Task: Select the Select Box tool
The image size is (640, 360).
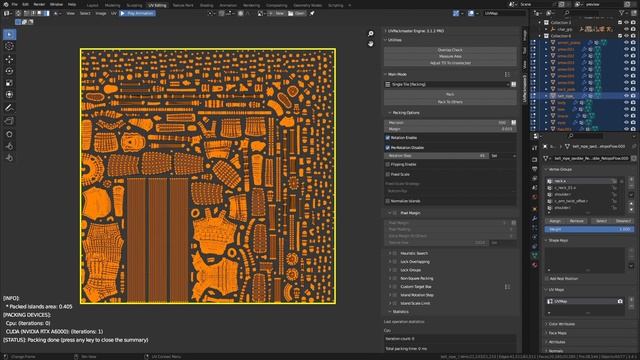Action: pos(9,34)
